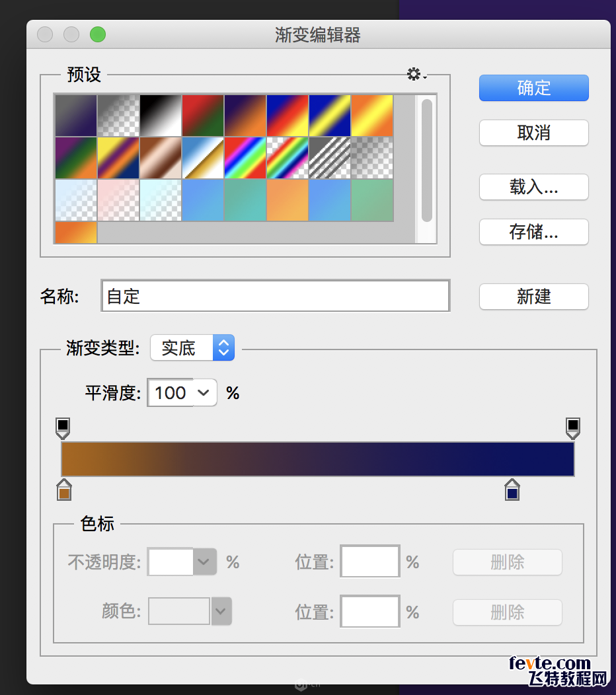This screenshot has height=695, width=616.
Task: Select the violet to orange gradient preset
Action: point(245,115)
